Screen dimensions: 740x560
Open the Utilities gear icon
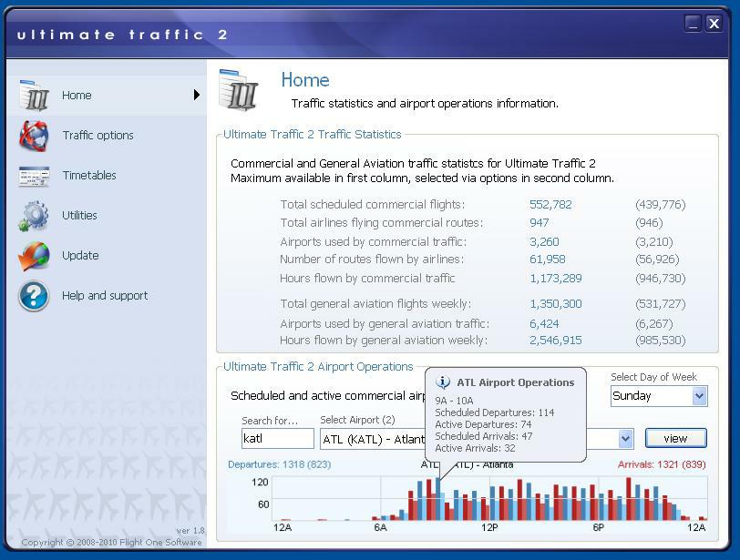coord(34,216)
